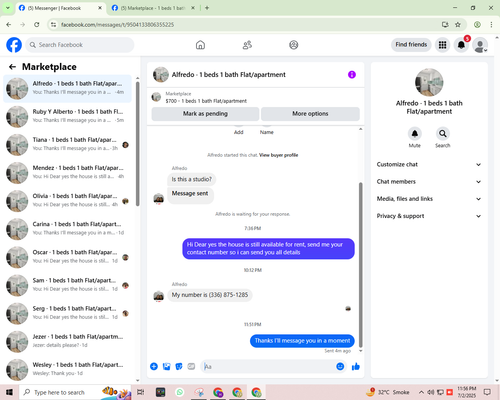Click the plus icon for more actions

coord(154,367)
